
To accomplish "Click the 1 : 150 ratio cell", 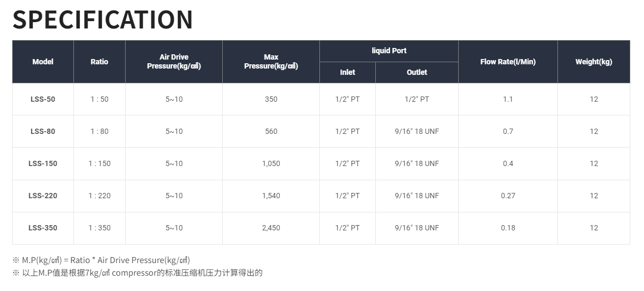I will pos(99,163).
